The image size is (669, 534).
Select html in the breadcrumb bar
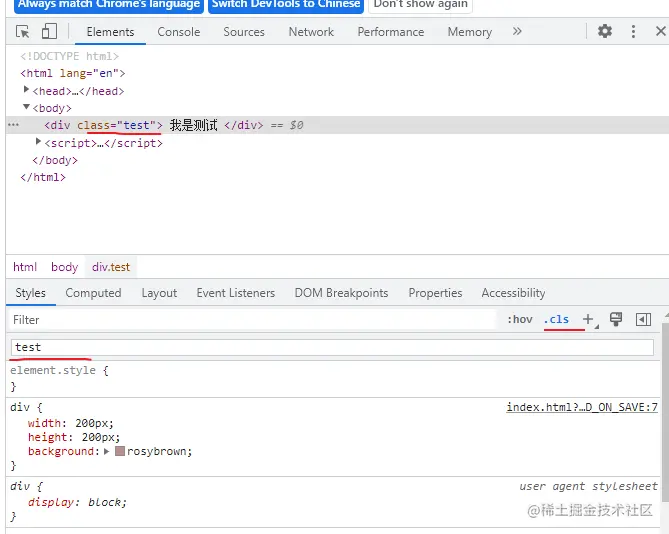(x=25, y=267)
